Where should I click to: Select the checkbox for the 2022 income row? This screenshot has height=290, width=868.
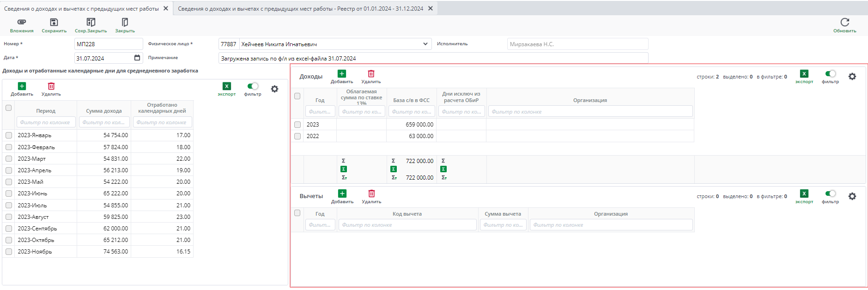(x=297, y=136)
